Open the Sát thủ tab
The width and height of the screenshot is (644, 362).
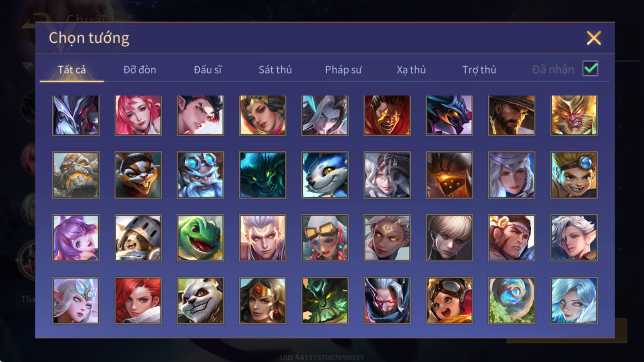[x=275, y=70]
